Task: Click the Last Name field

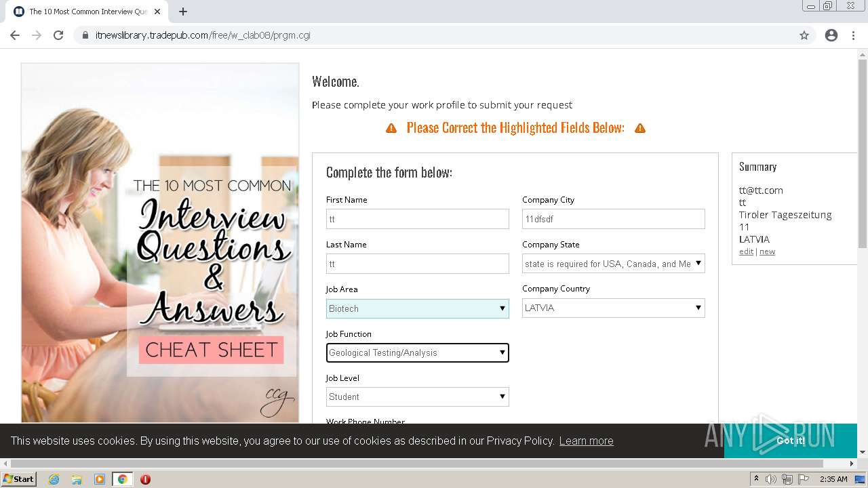Action: tap(418, 264)
